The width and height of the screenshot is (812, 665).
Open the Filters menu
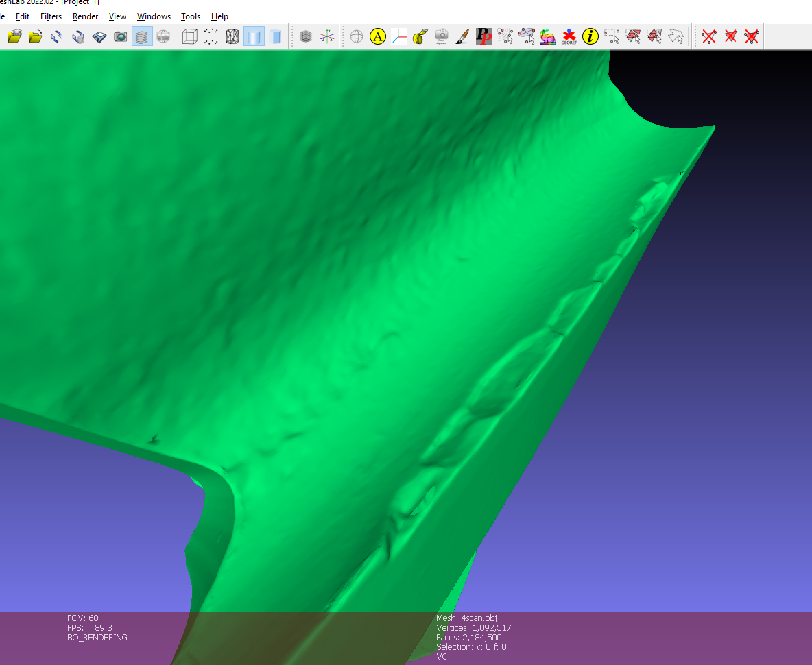(51, 16)
